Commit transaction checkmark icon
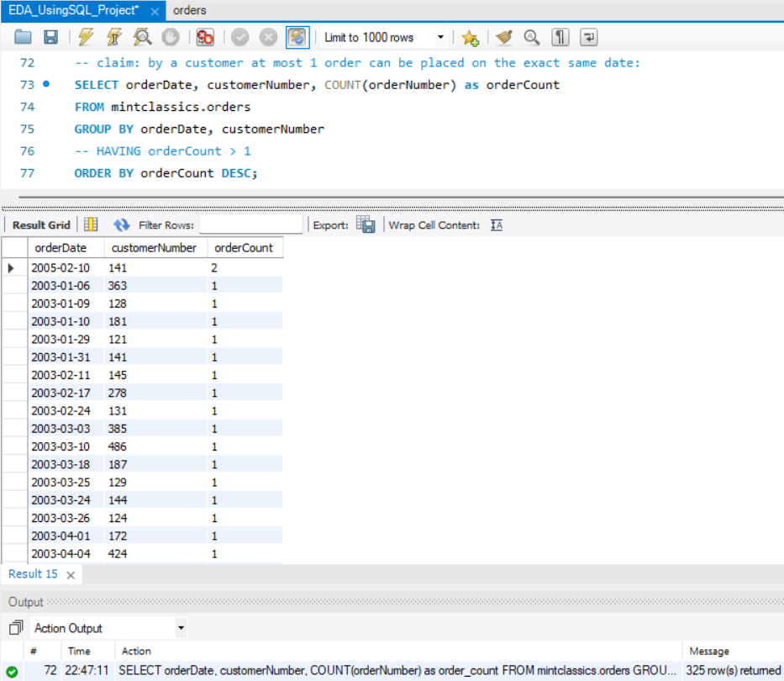The width and height of the screenshot is (784, 681). coord(240,38)
